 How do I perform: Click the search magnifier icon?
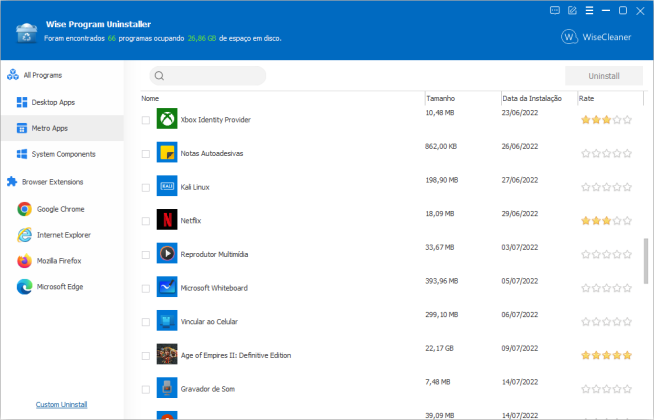[159, 76]
